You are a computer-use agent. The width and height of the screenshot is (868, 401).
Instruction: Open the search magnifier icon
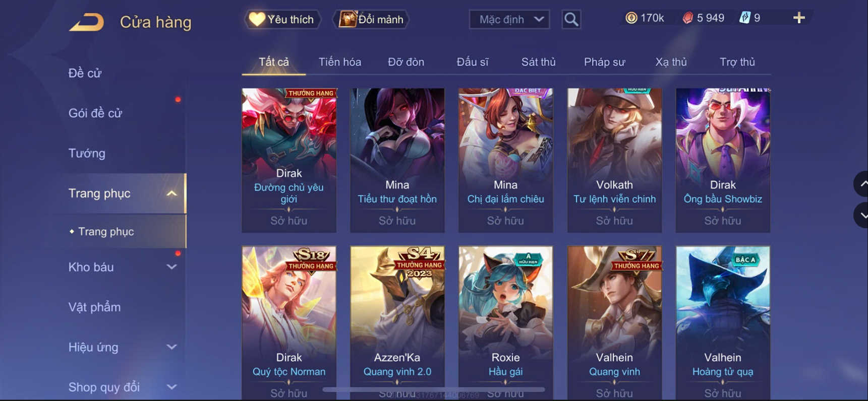pos(571,19)
